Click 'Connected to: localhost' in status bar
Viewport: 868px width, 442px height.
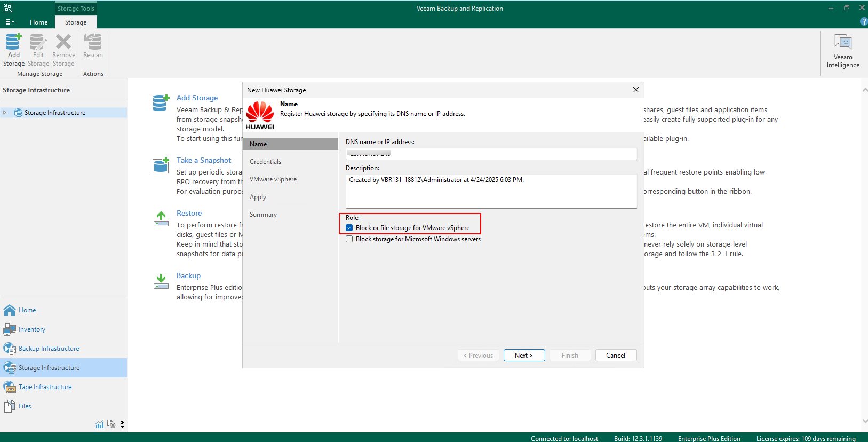pos(564,439)
